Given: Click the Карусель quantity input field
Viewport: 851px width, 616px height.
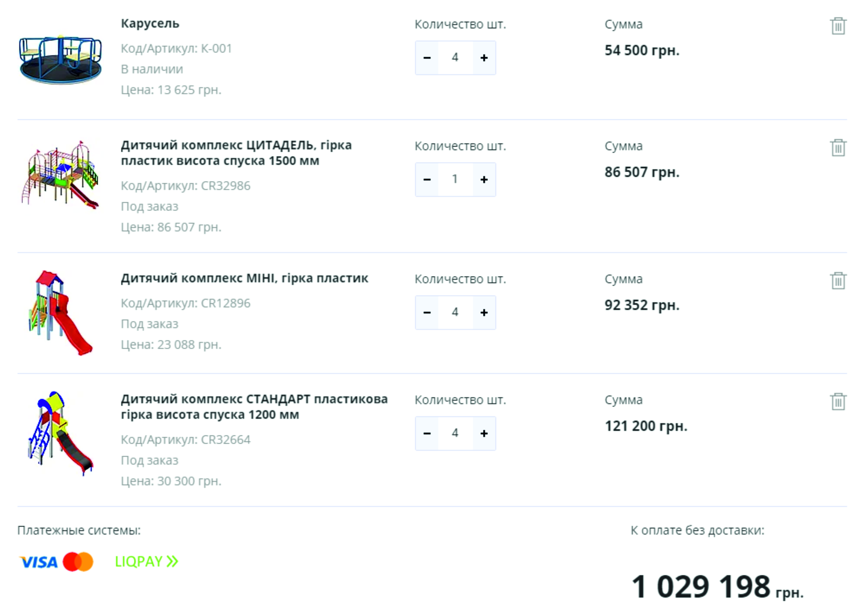Looking at the screenshot, I should tap(455, 58).
